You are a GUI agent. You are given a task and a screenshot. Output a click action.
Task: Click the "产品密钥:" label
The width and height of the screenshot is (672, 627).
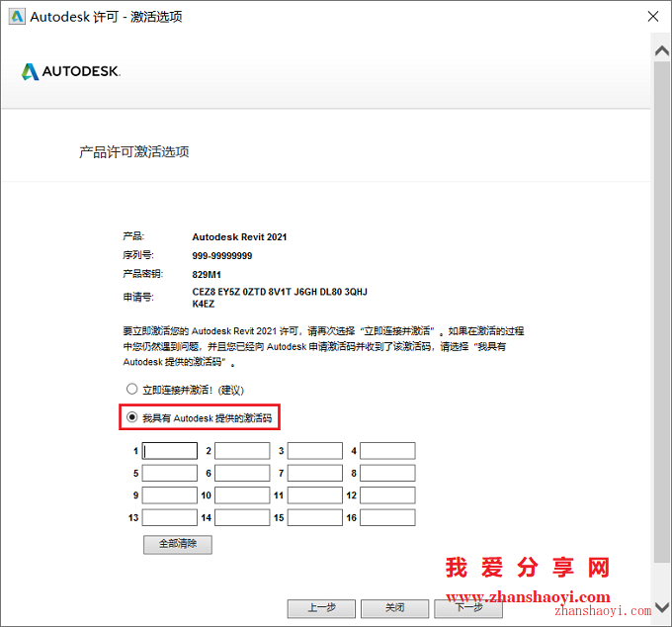142,274
